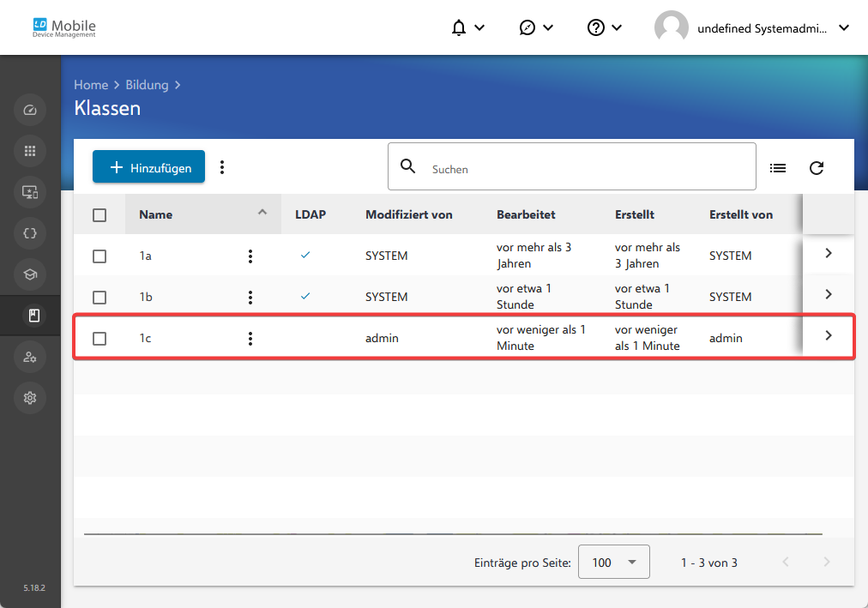Open the curly braces sidebar icon
Image resolution: width=868 pixels, height=608 pixels.
tap(30, 233)
